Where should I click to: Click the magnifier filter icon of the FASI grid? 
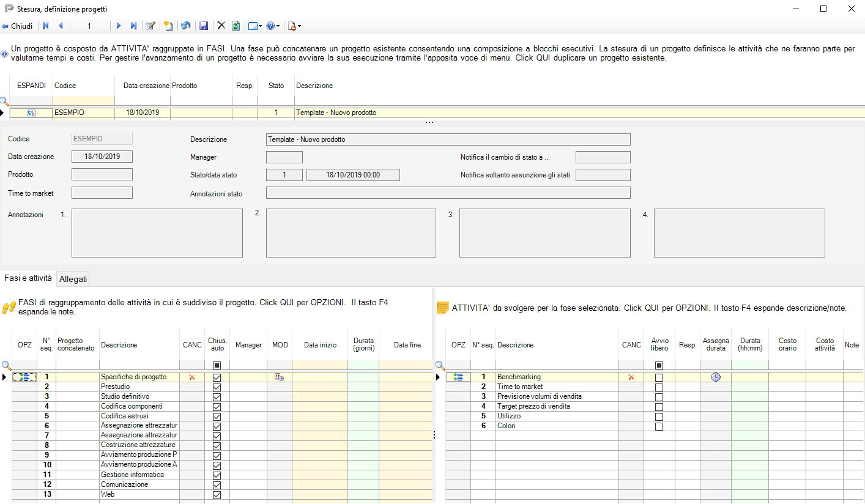6,366
